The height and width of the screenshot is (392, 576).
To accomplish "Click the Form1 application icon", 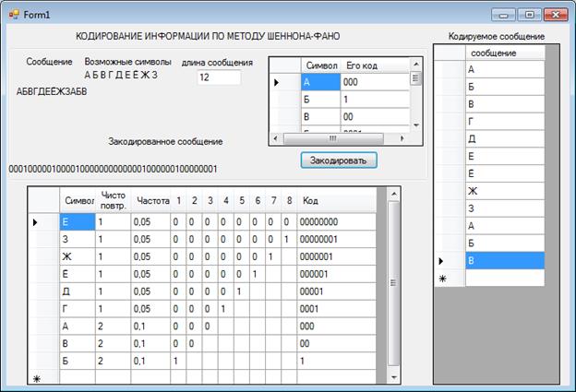I will pos(15,15).
